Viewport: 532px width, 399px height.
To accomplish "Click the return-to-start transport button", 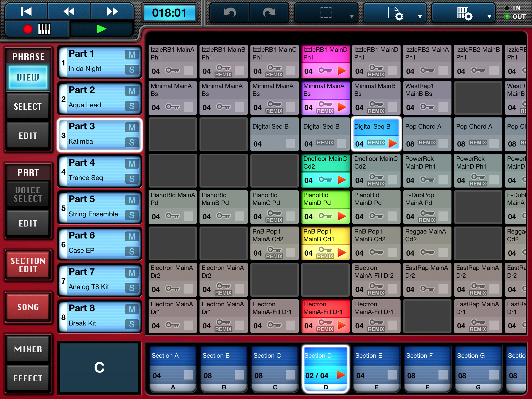I will (x=26, y=11).
